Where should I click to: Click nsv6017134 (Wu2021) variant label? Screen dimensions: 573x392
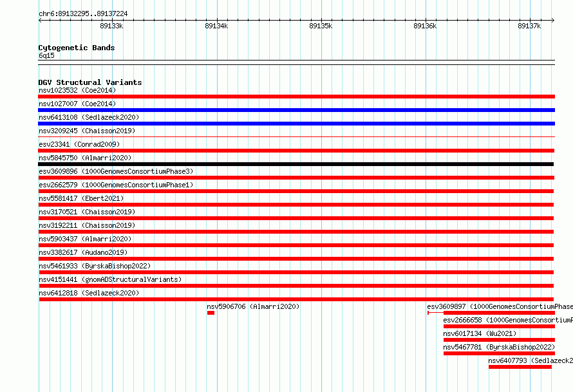(x=480, y=333)
